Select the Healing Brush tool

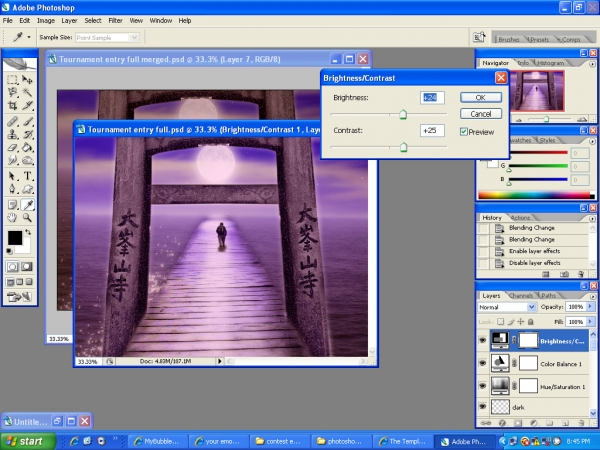(x=12, y=122)
